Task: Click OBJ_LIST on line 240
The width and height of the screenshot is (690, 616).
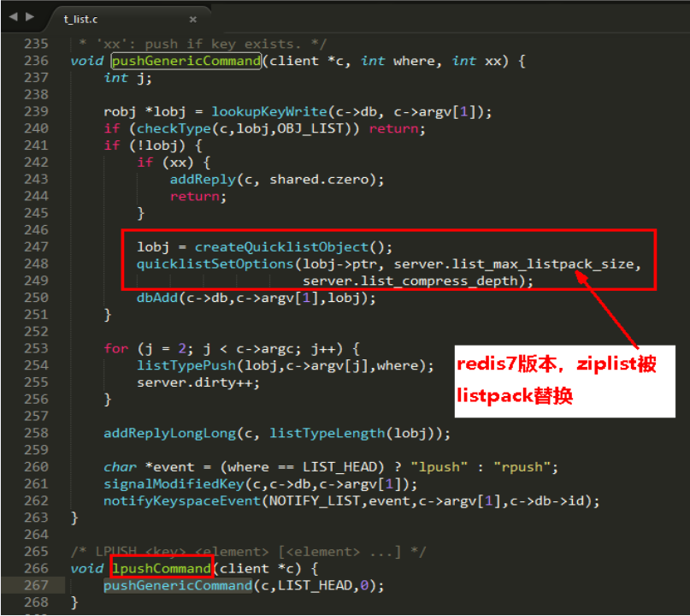Action: click(x=310, y=128)
